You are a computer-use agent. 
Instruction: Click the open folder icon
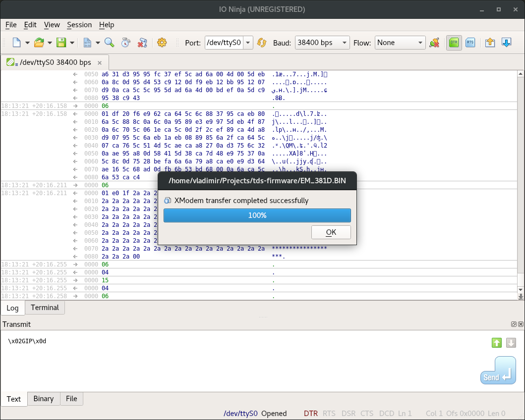click(39, 43)
